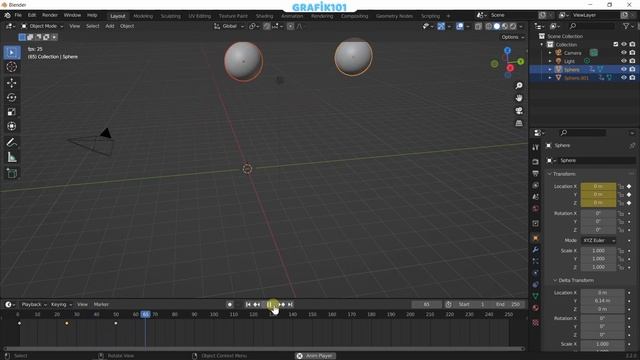Activate the Rotate tool
640x360 pixels.
(11, 97)
